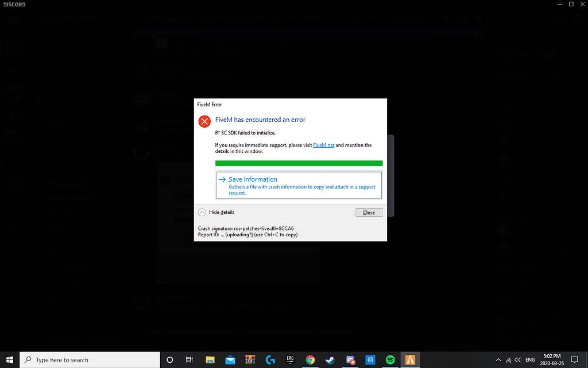The image size is (588, 368).
Task: Open Spotify from the taskbar
Action: pyautogui.click(x=389, y=360)
